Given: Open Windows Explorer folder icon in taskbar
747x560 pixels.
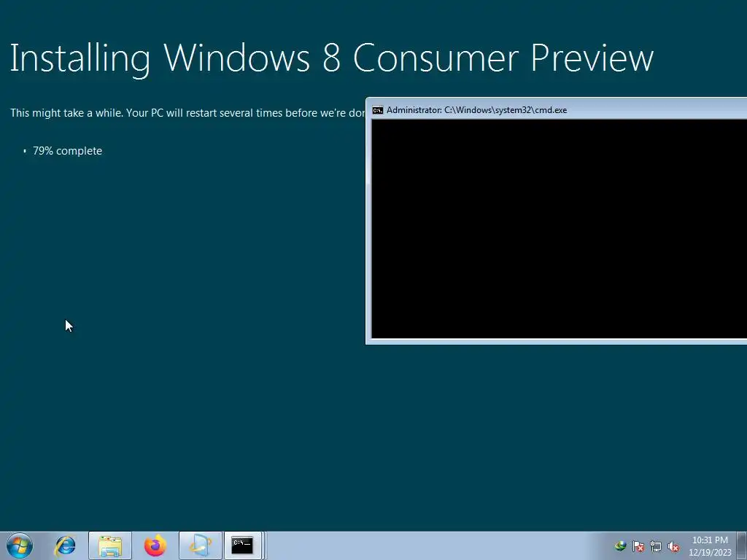Looking at the screenshot, I should (110, 545).
